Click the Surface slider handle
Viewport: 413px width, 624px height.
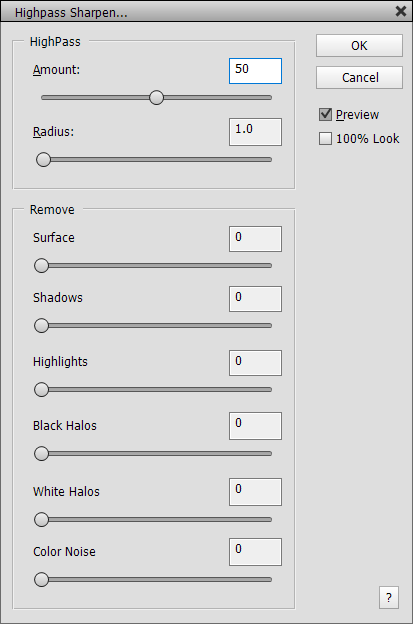[41, 265]
